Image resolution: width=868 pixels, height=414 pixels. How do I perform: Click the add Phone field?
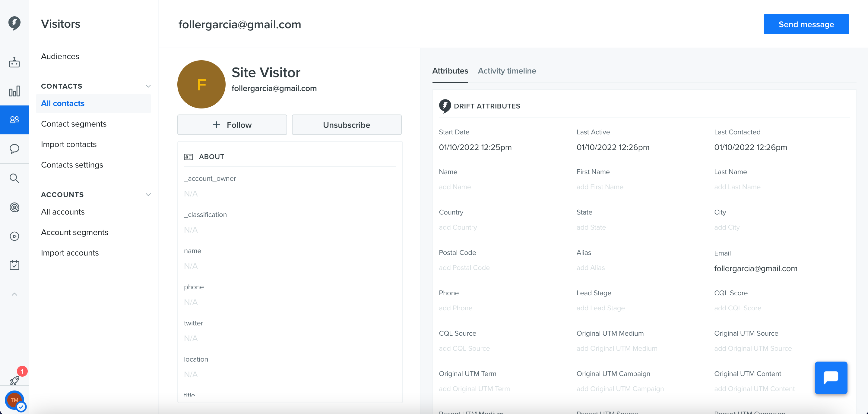pyautogui.click(x=455, y=308)
